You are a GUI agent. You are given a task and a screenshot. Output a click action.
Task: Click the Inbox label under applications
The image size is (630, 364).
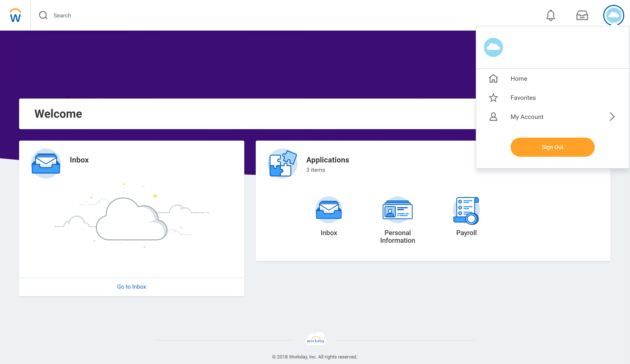click(x=329, y=233)
